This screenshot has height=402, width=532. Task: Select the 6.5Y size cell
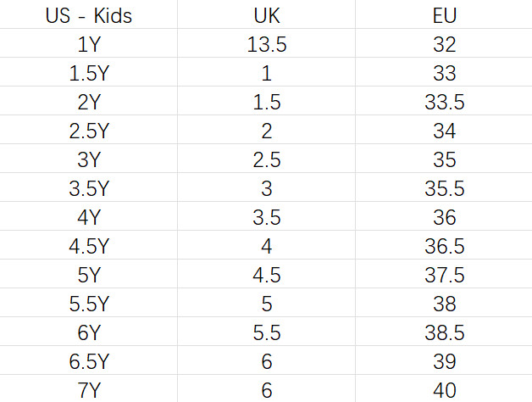pyautogui.click(x=89, y=361)
